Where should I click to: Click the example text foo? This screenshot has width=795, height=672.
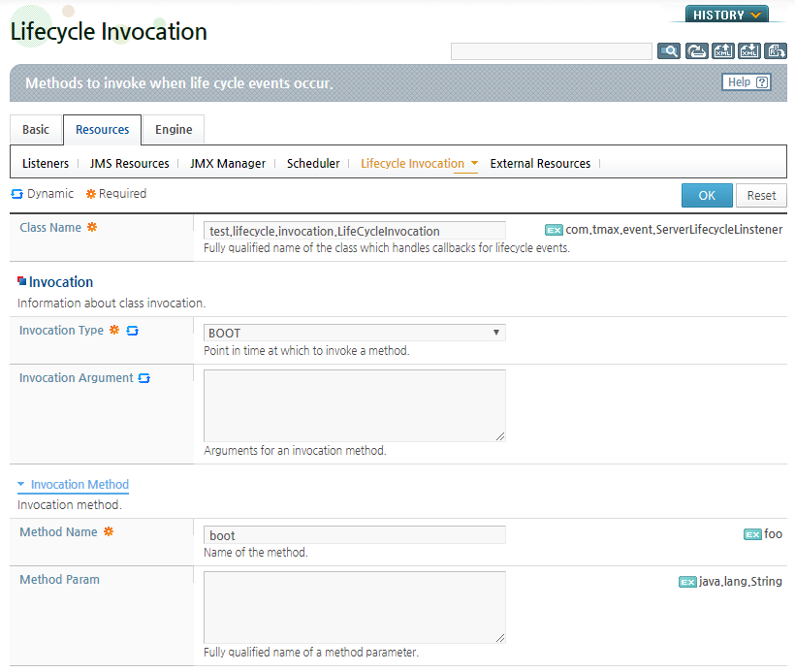click(774, 534)
